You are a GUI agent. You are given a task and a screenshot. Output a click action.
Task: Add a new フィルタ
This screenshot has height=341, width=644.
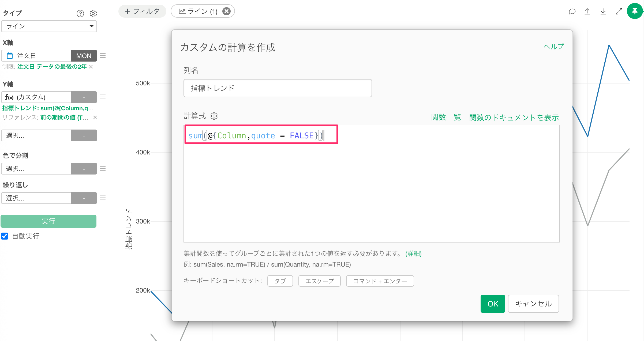[142, 11]
